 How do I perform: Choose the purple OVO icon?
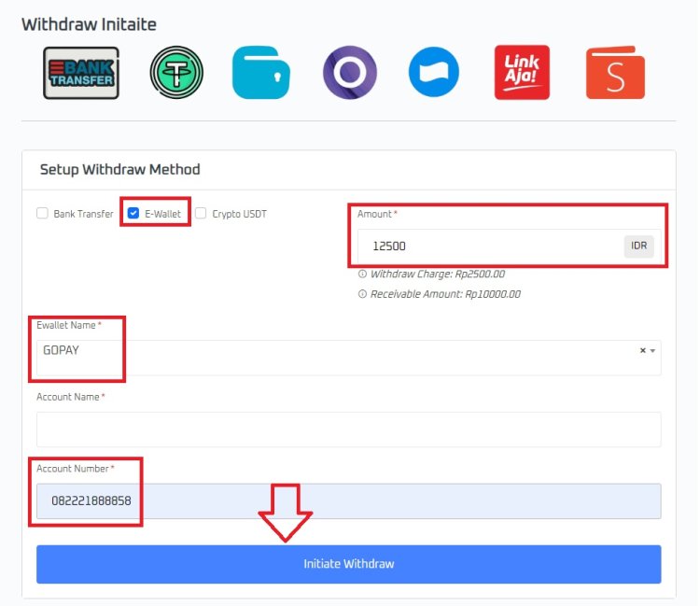[x=349, y=73]
